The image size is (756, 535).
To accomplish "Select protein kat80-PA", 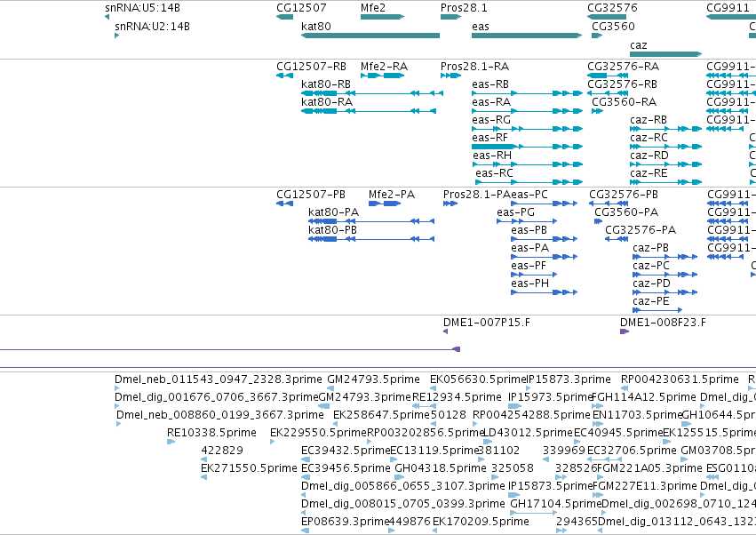I will point(334,212).
